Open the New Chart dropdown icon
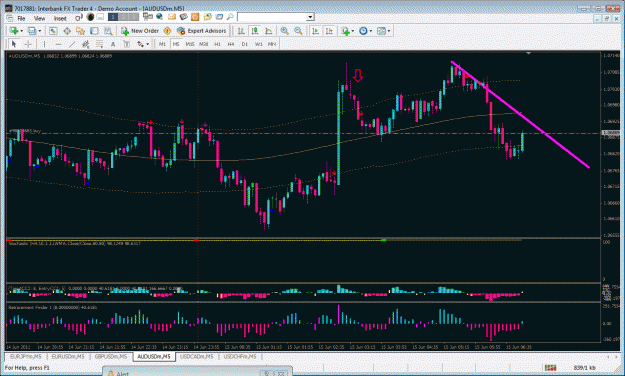The width and height of the screenshot is (625, 376). (x=16, y=31)
